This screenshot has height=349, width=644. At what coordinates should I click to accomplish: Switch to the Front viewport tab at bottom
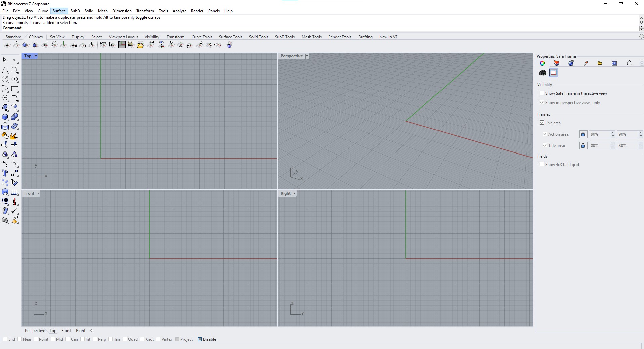[x=66, y=331]
